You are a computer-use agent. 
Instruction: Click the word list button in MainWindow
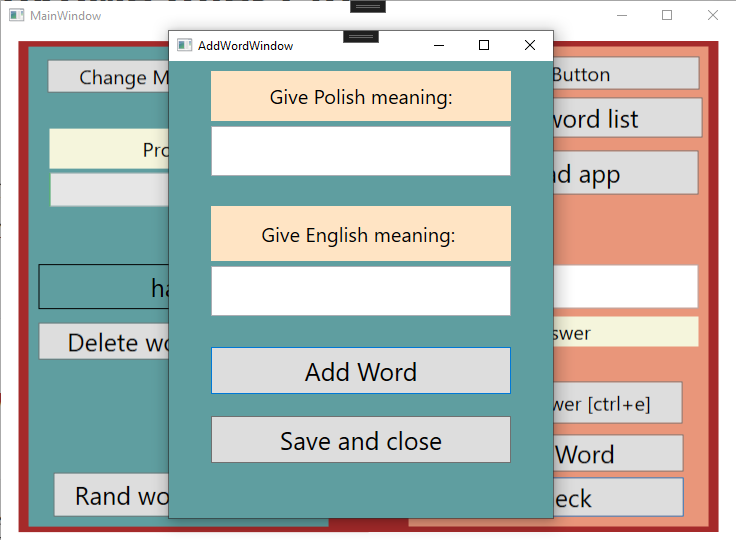point(628,118)
